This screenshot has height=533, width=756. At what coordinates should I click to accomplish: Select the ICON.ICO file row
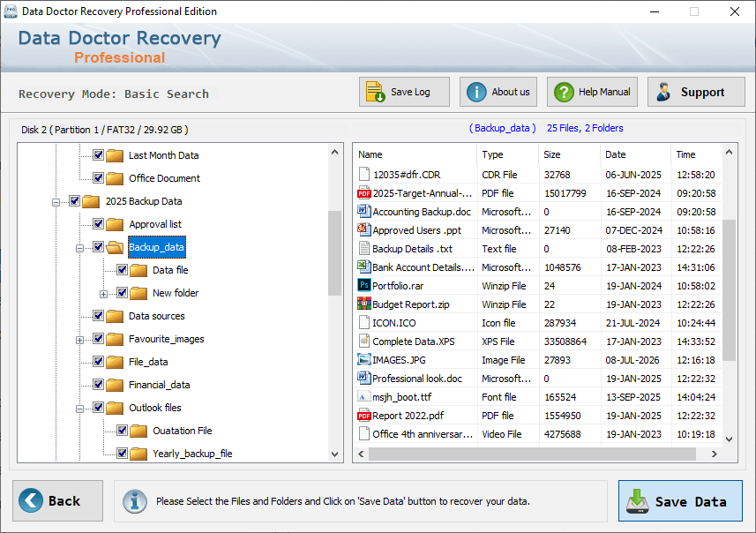point(538,323)
